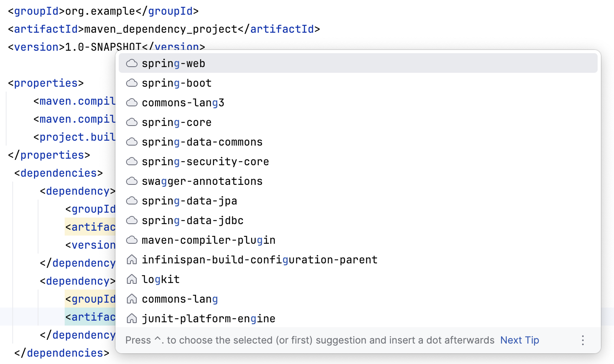Select the spring-data-jpa entry
This screenshot has height=364, width=614.
(x=358, y=201)
